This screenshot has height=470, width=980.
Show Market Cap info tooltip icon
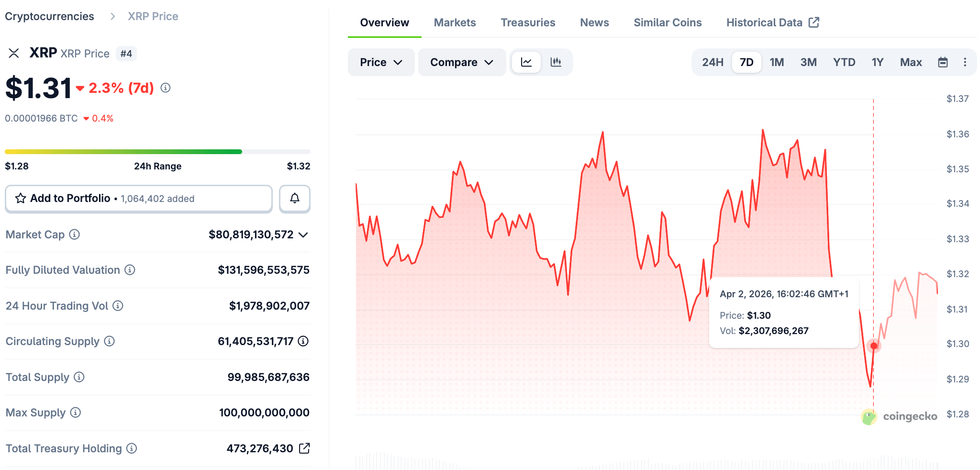(75, 235)
